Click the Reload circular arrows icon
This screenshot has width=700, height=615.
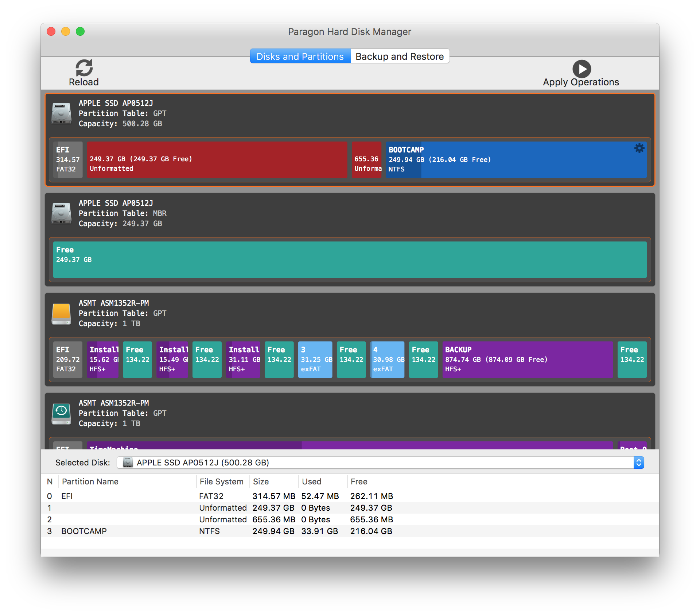pos(84,68)
